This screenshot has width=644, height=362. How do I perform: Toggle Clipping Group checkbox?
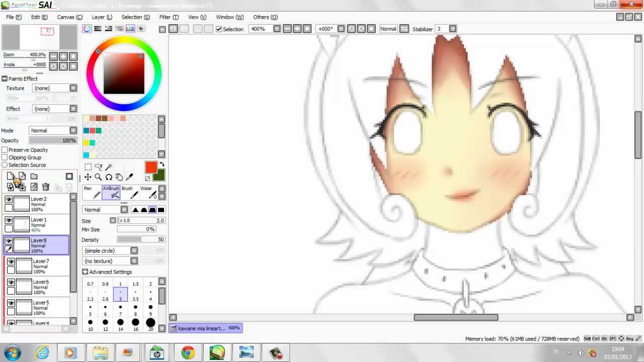click(5, 157)
